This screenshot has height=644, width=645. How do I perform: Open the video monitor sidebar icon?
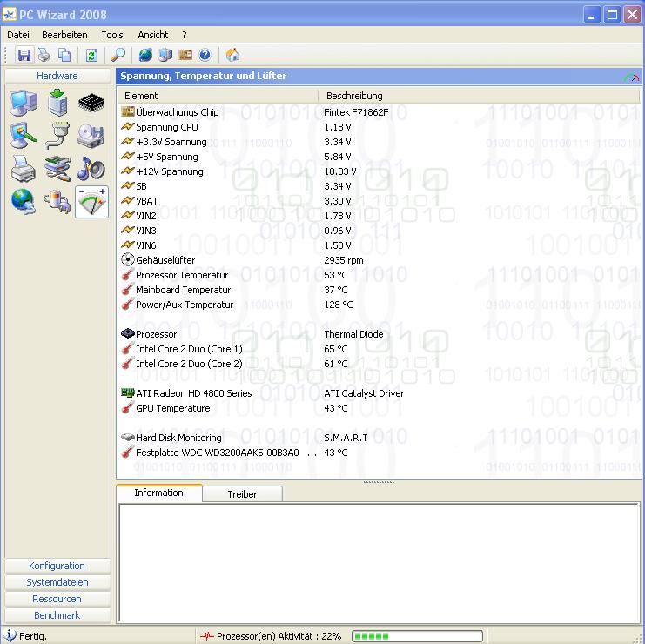24,135
